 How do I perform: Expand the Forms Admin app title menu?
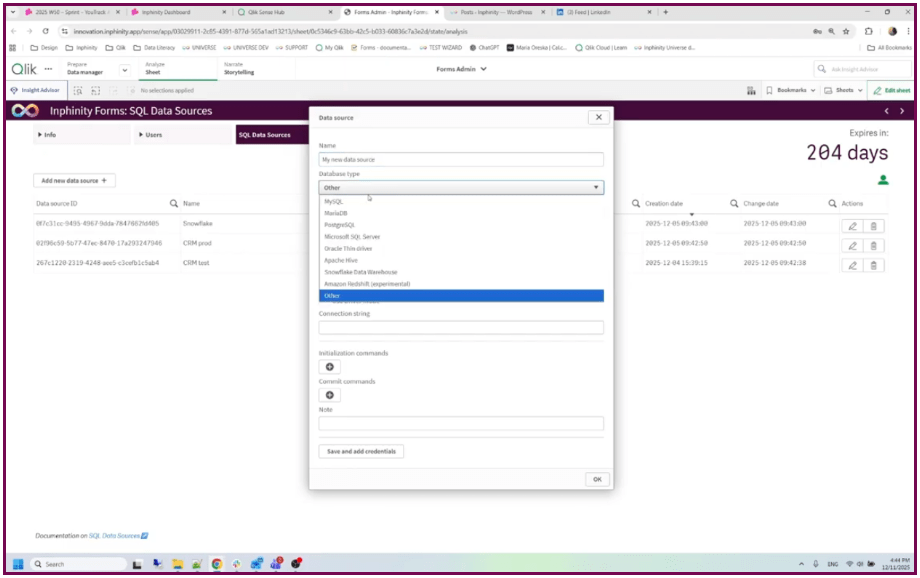(461, 69)
